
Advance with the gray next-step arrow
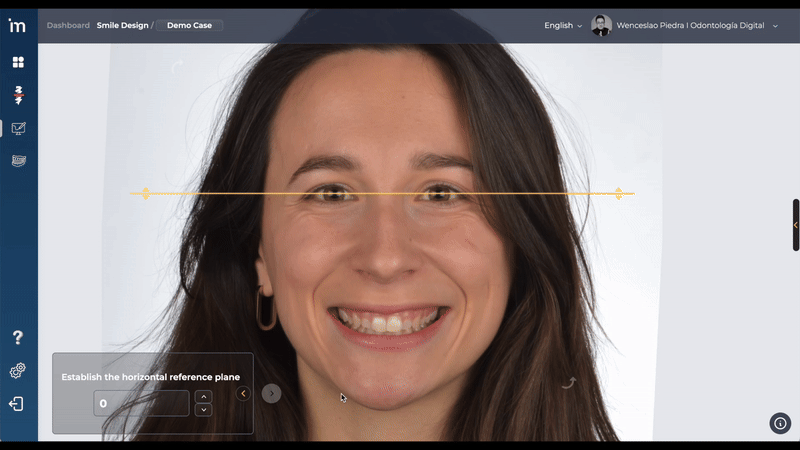coord(271,393)
